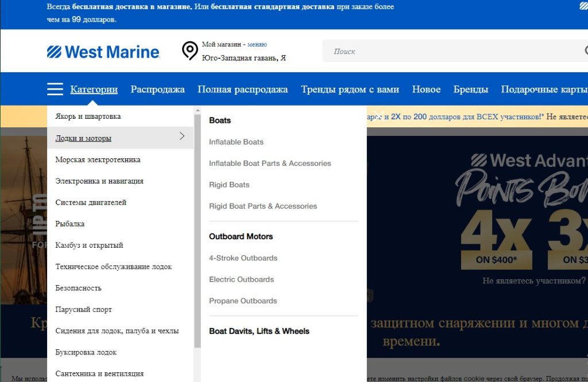Select Парусный спорт category
This screenshot has height=382, width=588.
coord(83,309)
